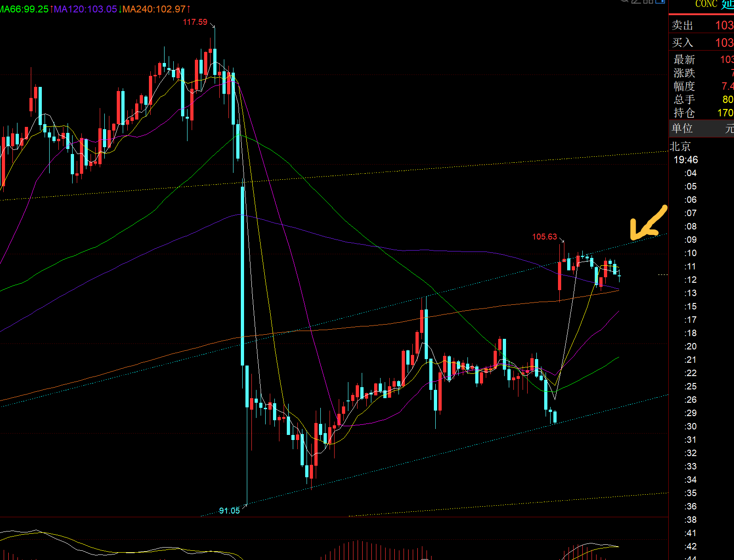This screenshot has width=734, height=560.
Task: Select the :42 tick row
Action: tap(690, 547)
